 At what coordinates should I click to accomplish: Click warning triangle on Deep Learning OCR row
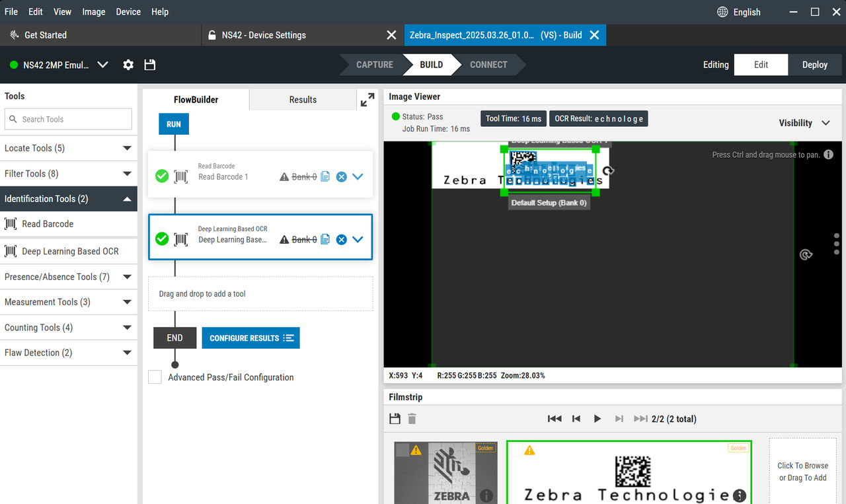pyautogui.click(x=284, y=239)
